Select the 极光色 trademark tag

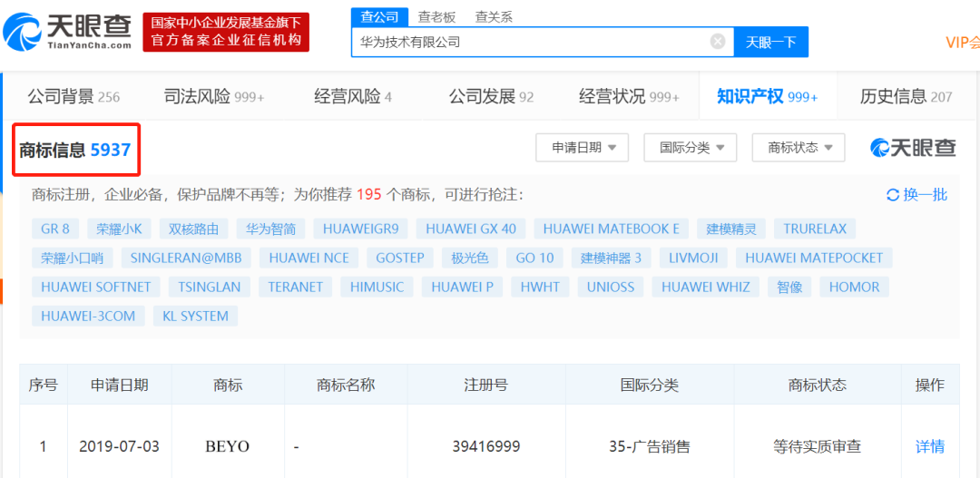coord(469,258)
